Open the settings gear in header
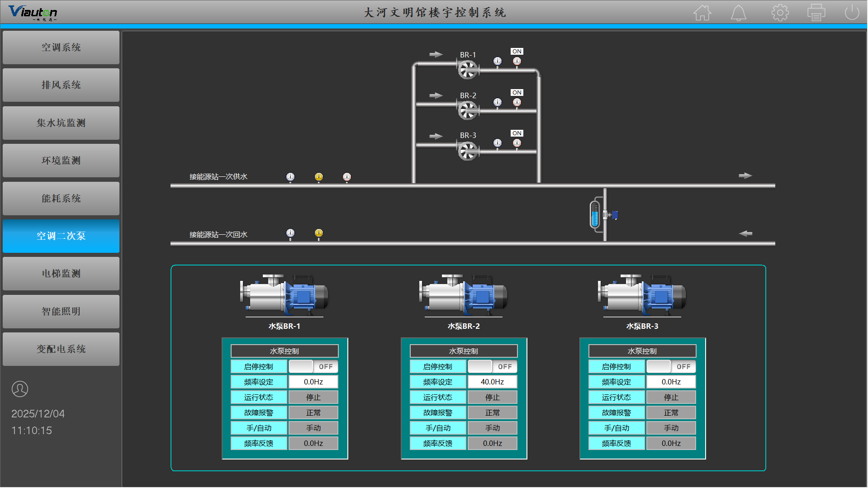Viewport: 868px width, 488px height. click(780, 13)
